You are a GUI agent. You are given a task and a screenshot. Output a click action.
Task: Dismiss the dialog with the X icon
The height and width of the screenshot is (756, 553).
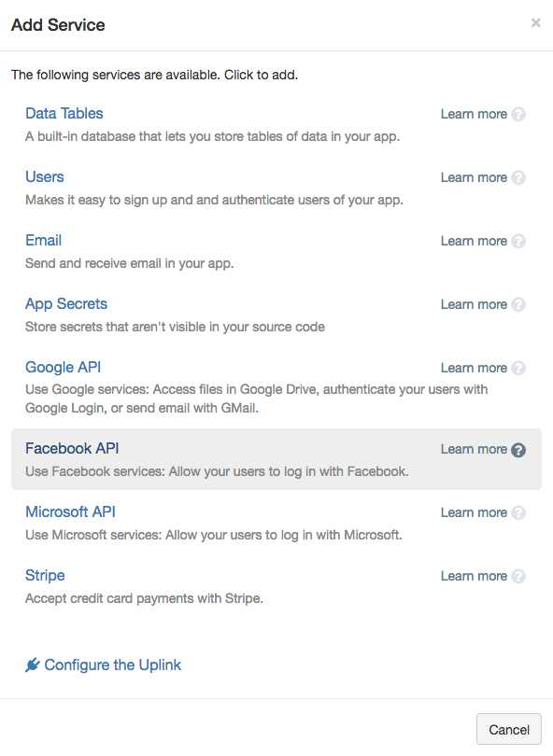coord(536,22)
